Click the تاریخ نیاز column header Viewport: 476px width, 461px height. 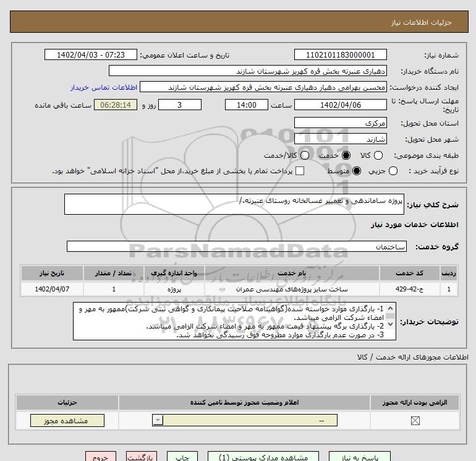pyautogui.click(x=52, y=273)
